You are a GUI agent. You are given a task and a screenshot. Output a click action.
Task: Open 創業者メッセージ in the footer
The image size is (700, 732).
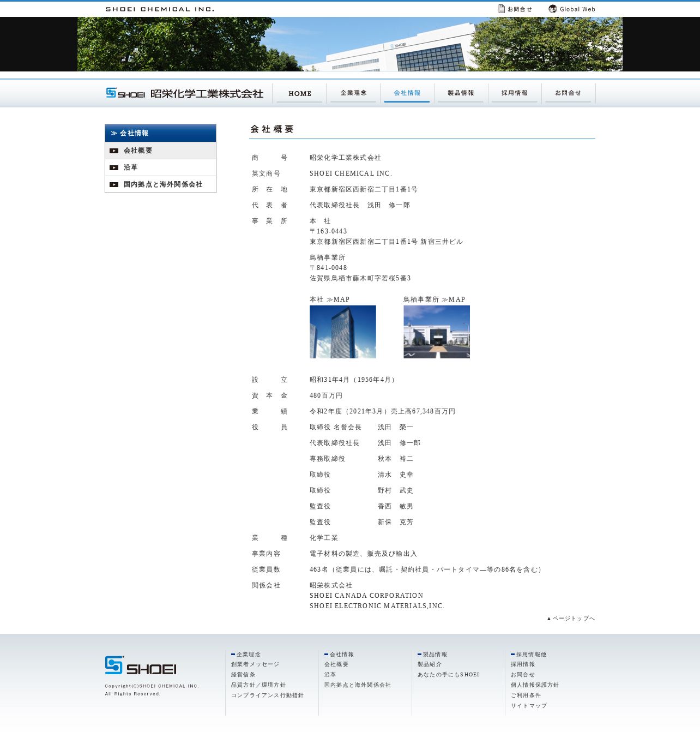click(255, 664)
